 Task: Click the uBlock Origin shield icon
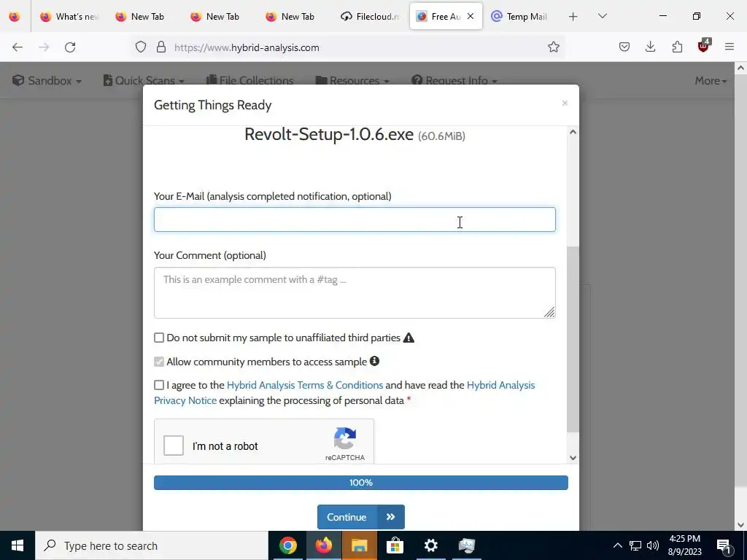point(704,46)
